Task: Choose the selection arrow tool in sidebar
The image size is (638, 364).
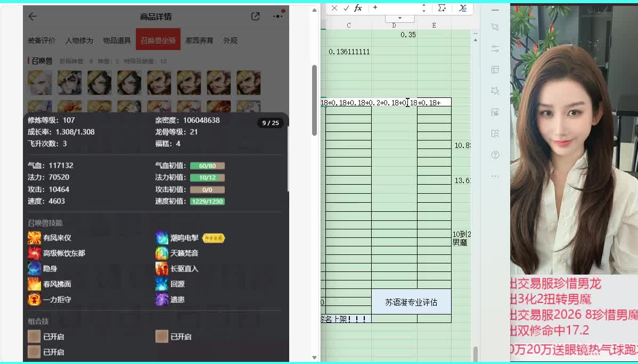Action: point(495,27)
